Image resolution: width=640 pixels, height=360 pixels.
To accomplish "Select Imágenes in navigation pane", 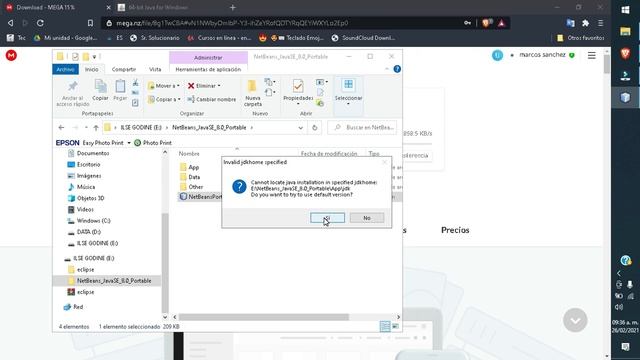I will click(x=89, y=176).
